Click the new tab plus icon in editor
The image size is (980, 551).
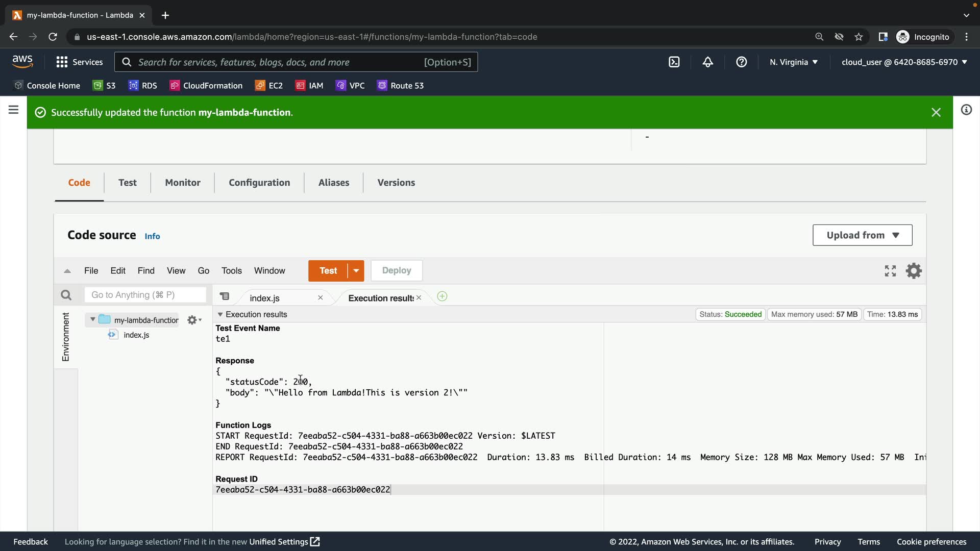[442, 297]
